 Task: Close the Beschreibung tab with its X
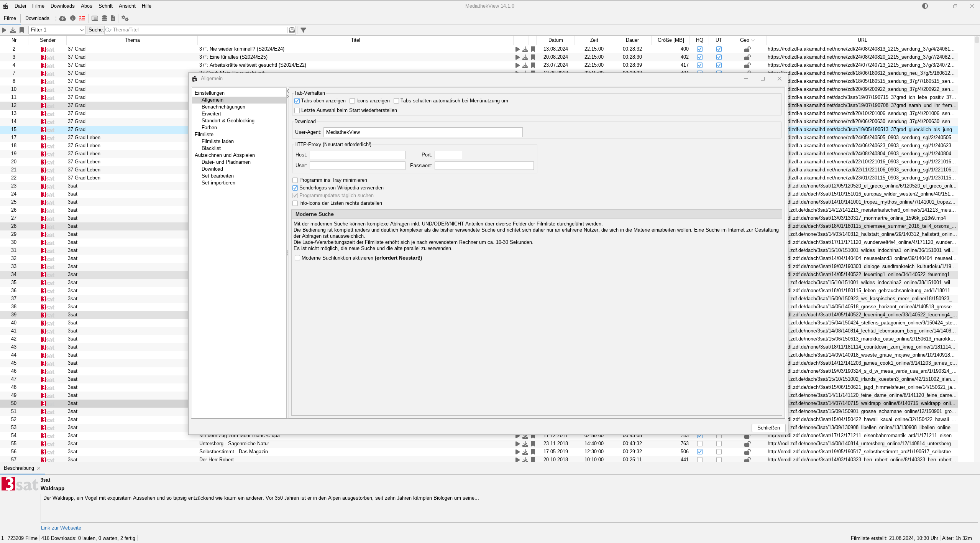(x=39, y=468)
